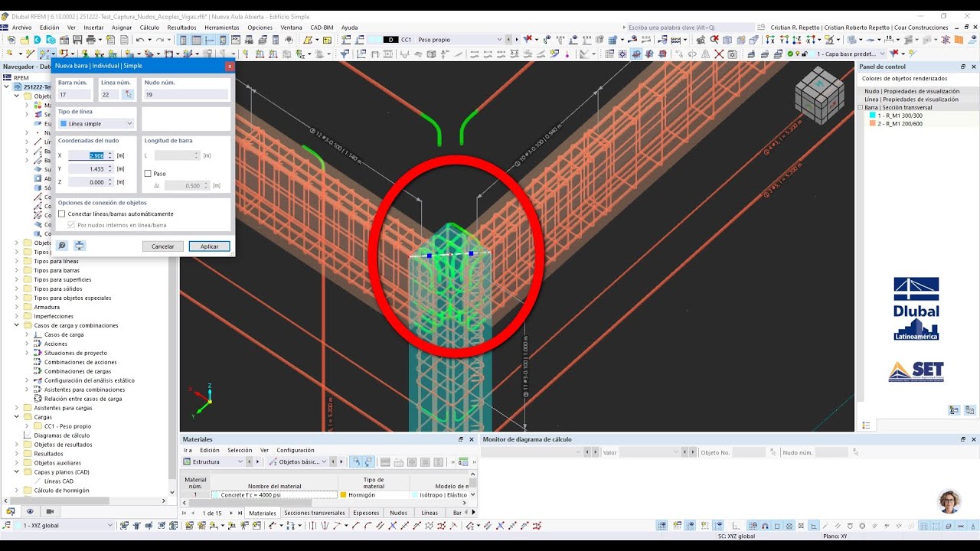The image size is (980, 551).
Task: Switch to the Espesores tab
Action: [366, 513]
